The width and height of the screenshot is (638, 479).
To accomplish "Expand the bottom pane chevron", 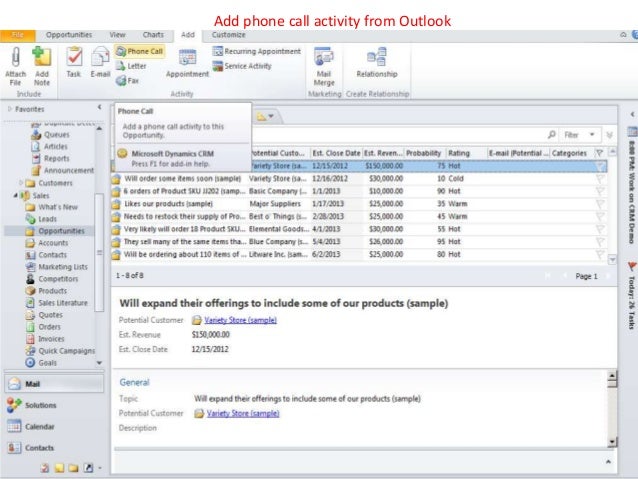I will [608, 462].
